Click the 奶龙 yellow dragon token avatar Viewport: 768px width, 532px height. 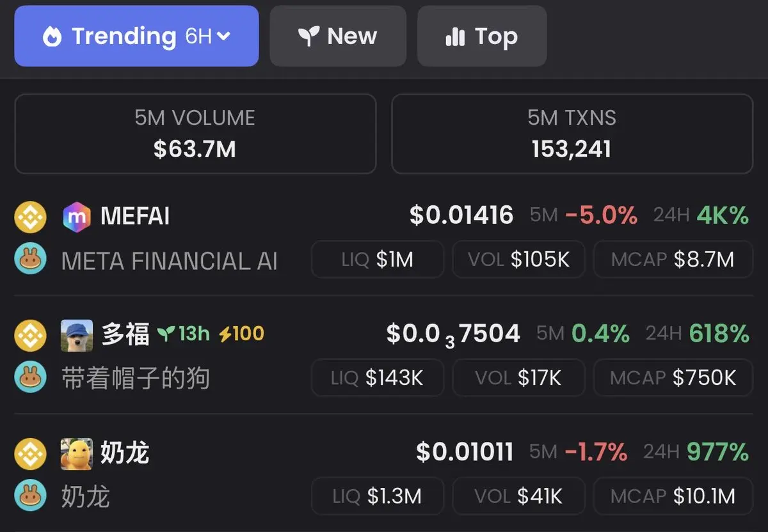77,453
